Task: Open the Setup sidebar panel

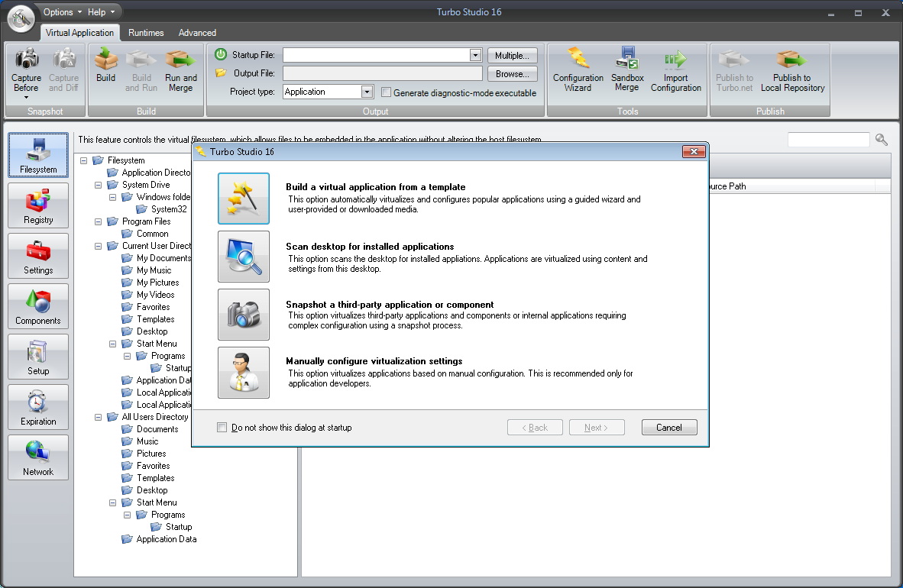Action: 38,357
